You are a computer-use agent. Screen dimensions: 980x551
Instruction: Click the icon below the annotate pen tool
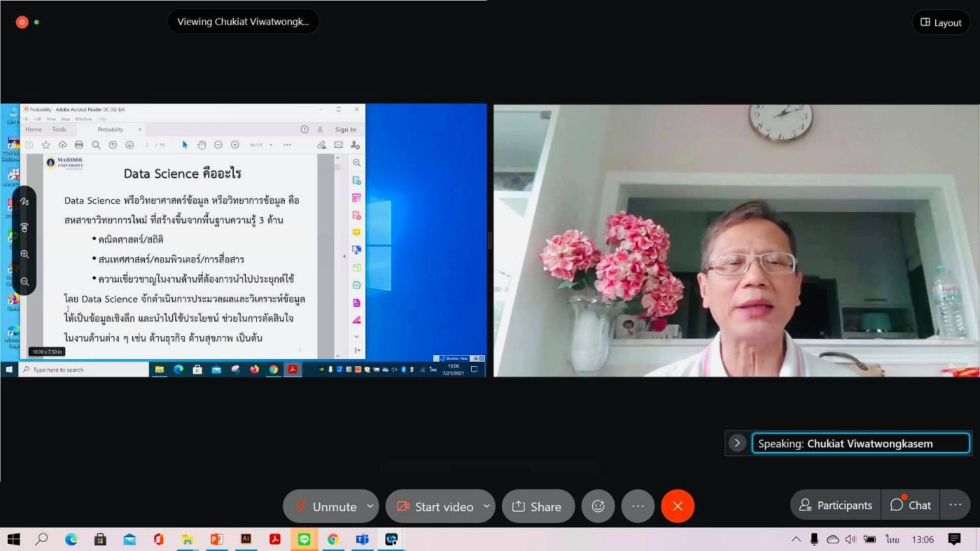(x=25, y=227)
